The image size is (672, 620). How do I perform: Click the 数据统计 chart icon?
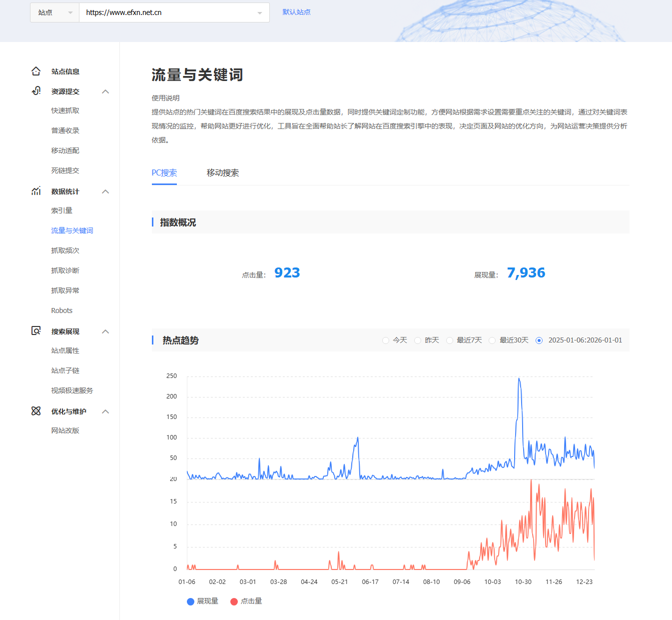point(36,191)
